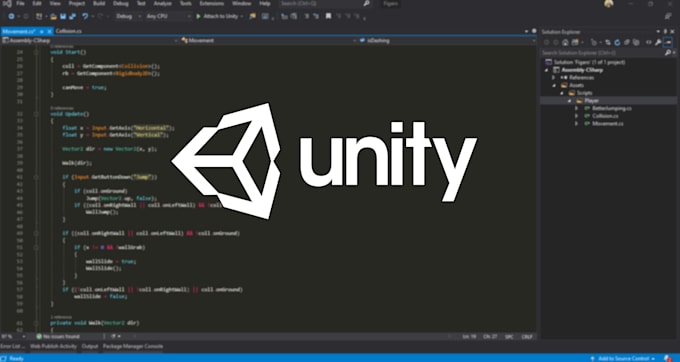Open the Error List tab
The image size is (680, 362).
(12, 346)
